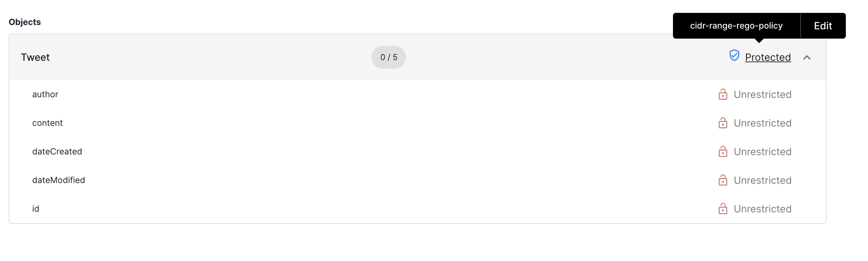Click the lock icon for dateModified field
This screenshot has height=261, width=868.
point(723,180)
